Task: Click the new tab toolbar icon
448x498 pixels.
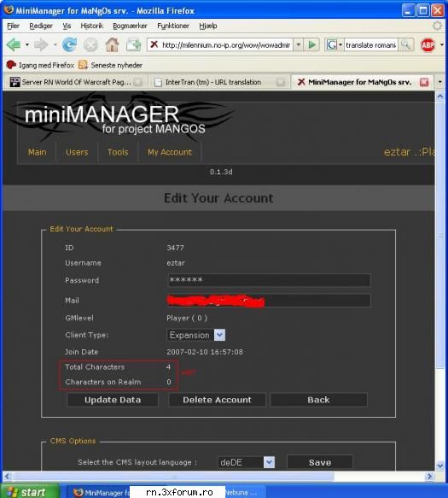Action: [x=134, y=44]
